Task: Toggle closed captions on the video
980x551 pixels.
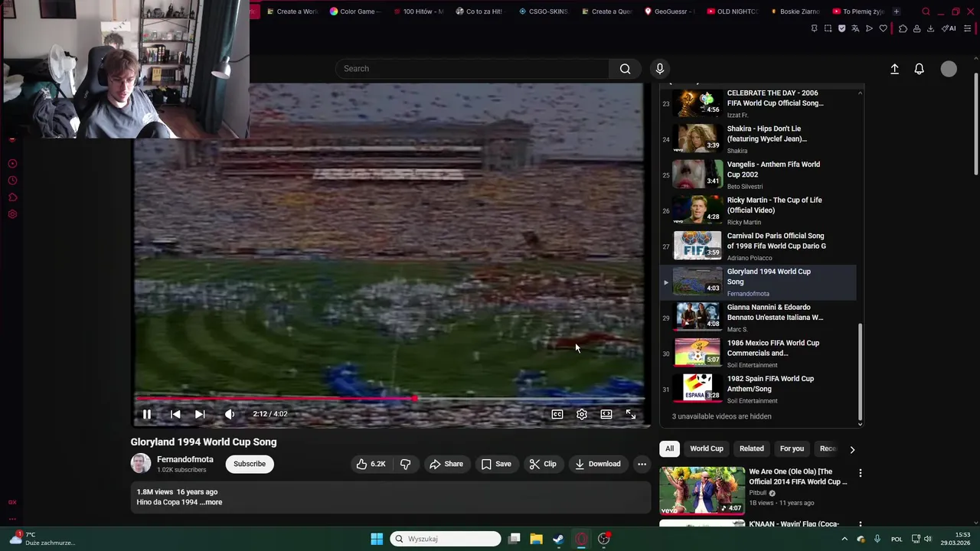Action: click(557, 414)
